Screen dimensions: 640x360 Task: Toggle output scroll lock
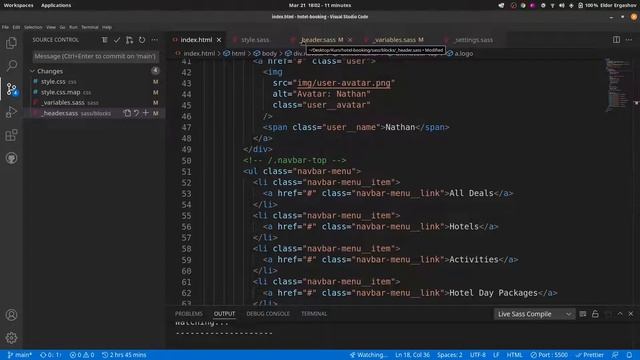(595, 314)
